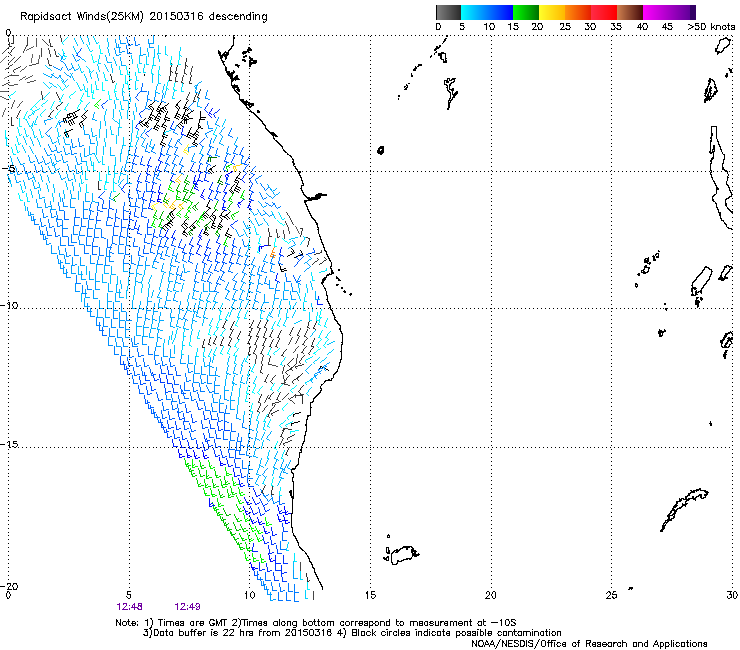The image size is (740, 650).
Task: Click the note 'Data buffer is 22 hrs'
Action: click(202, 633)
